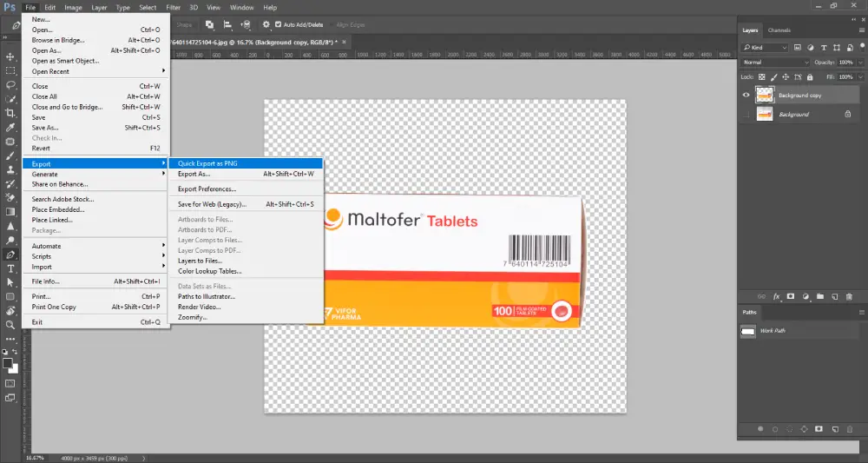
Task: Click the foreground color swatch
Action: coord(7,363)
